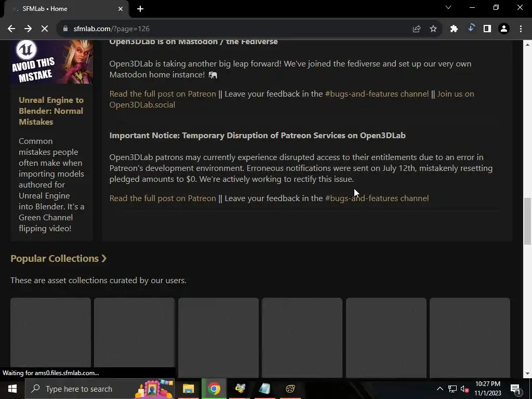This screenshot has width=532, height=399.
Task: Open the Extensions puzzle icon
Action: click(454, 29)
